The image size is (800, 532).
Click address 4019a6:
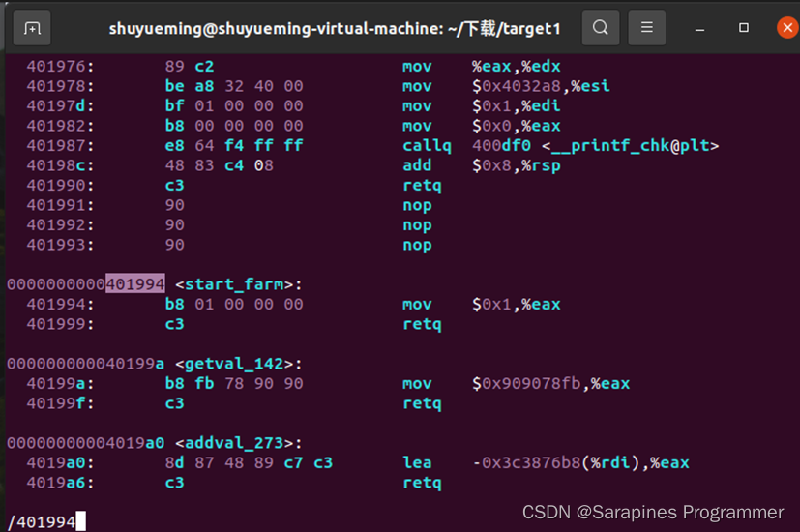61,483
